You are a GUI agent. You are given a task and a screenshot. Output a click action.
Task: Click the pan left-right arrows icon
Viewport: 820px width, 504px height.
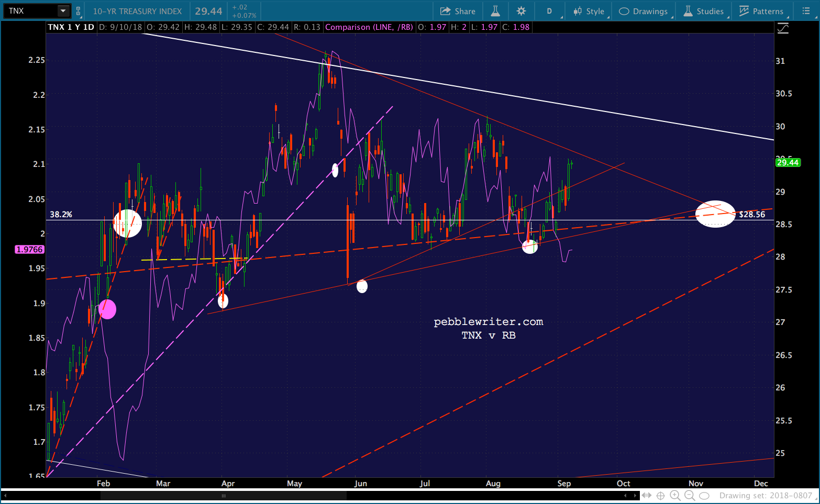[647, 496]
